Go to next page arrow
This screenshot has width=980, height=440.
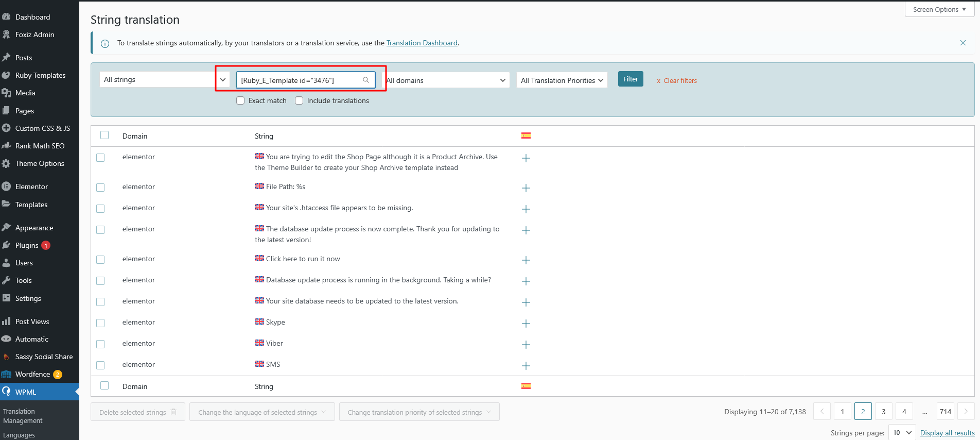pos(966,411)
